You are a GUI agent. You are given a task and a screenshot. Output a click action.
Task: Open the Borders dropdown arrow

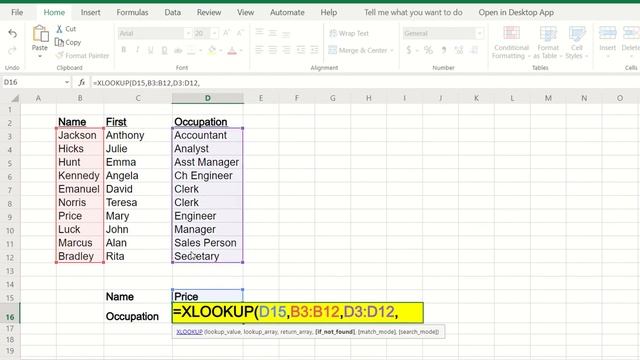[200, 51]
